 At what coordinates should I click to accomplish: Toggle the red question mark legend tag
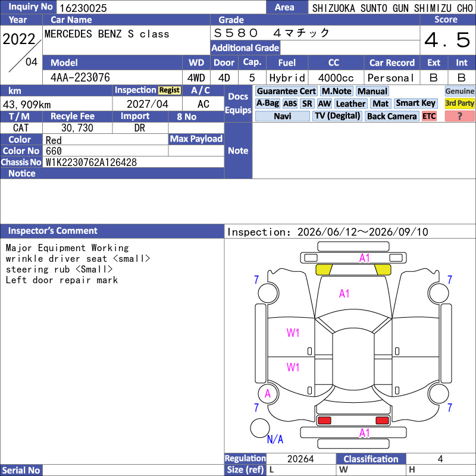click(x=459, y=116)
